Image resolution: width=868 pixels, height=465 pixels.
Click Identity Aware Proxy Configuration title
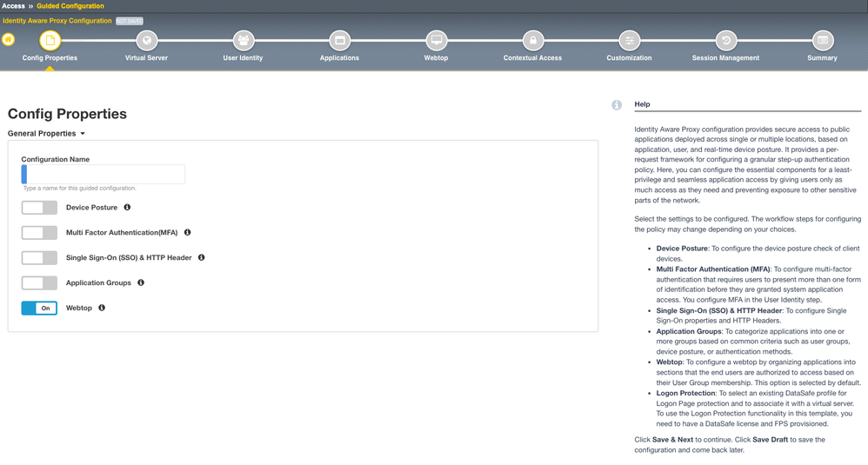pyautogui.click(x=57, y=21)
